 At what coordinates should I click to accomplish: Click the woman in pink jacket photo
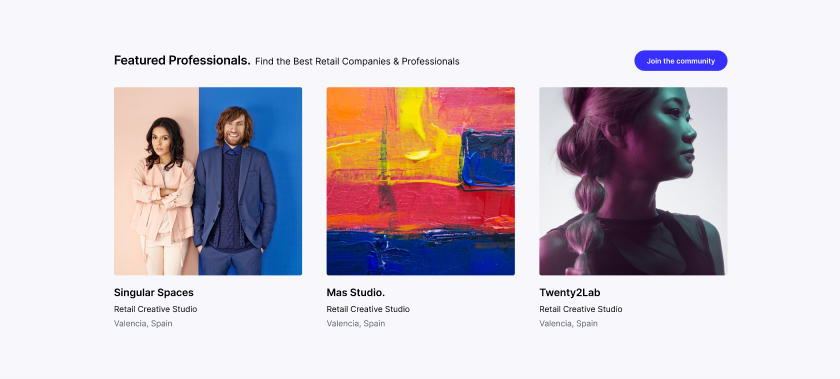tap(163, 196)
